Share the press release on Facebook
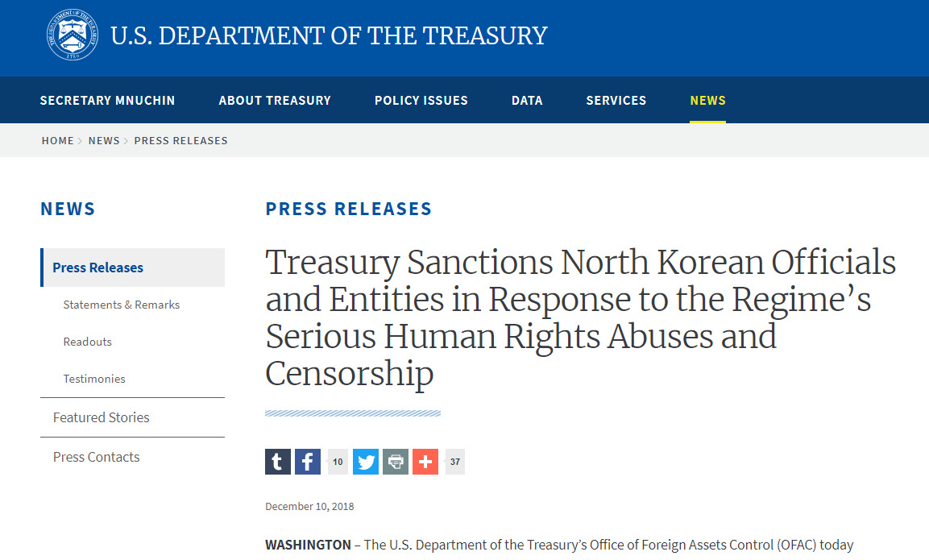 tap(308, 462)
